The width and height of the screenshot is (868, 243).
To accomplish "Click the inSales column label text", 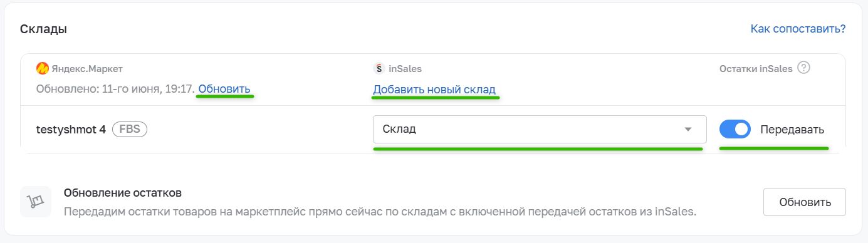I will point(405,68).
